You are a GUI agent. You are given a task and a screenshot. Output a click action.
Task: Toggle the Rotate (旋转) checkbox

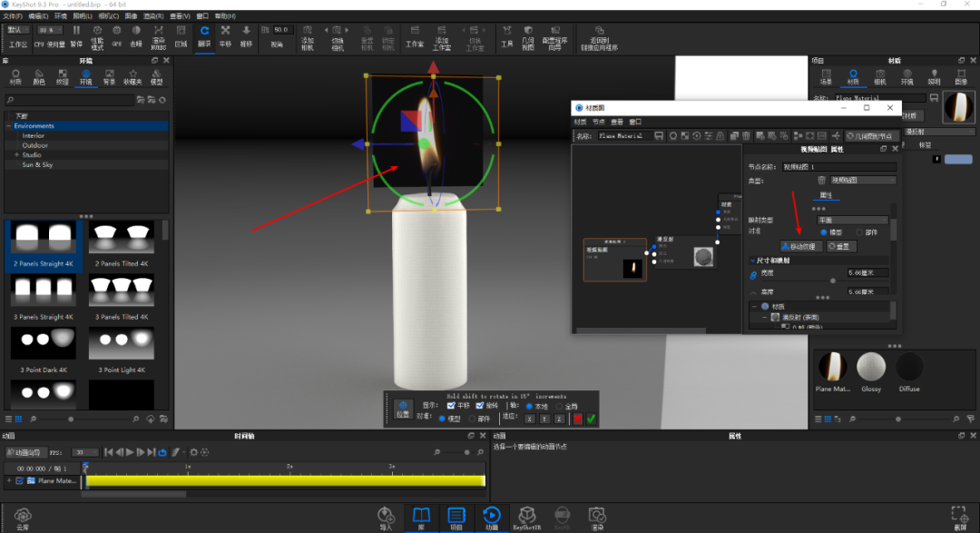480,406
